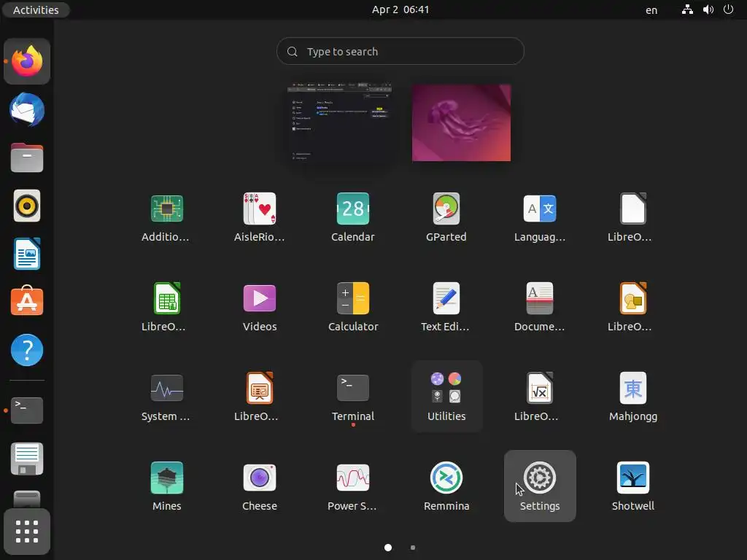Launch Shotwell photo manager
This screenshot has width=747, height=560.
click(633, 478)
